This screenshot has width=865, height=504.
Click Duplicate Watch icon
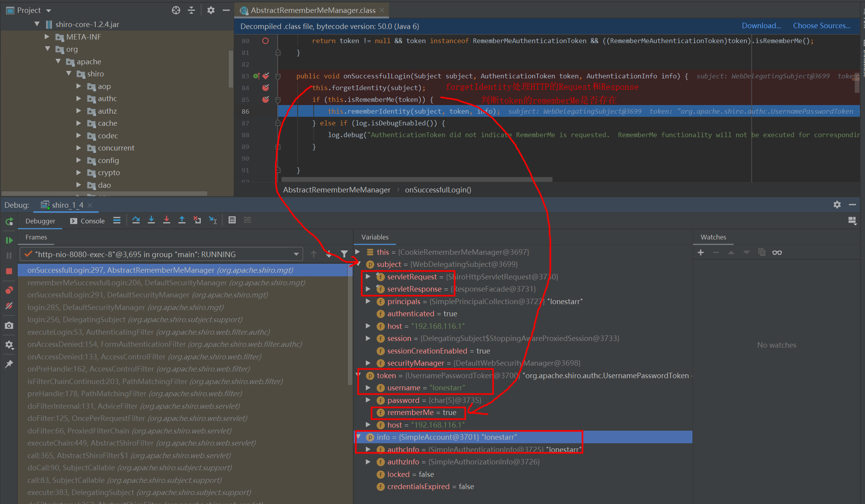point(761,253)
